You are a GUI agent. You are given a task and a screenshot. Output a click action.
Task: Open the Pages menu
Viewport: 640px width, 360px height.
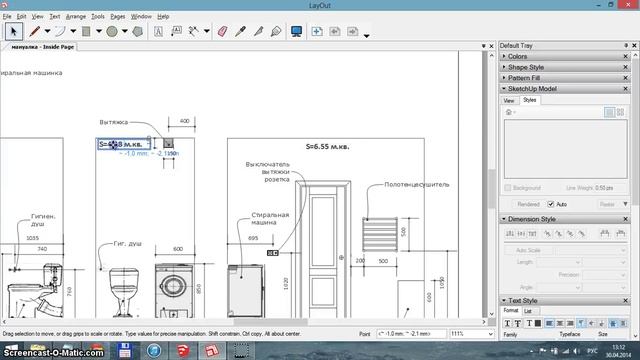[118, 16]
